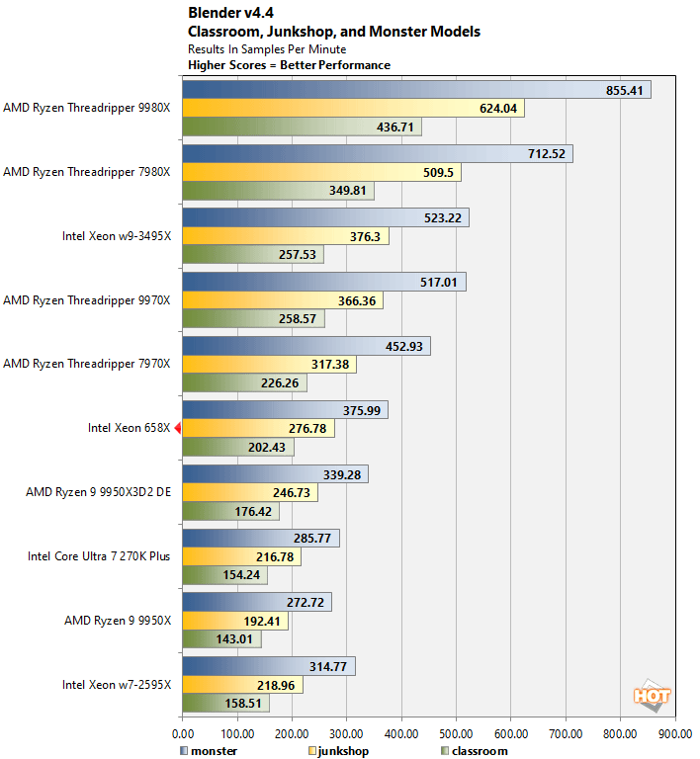
Task: Click the 700.00 x-axis tick label
Action: [x=566, y=734]
